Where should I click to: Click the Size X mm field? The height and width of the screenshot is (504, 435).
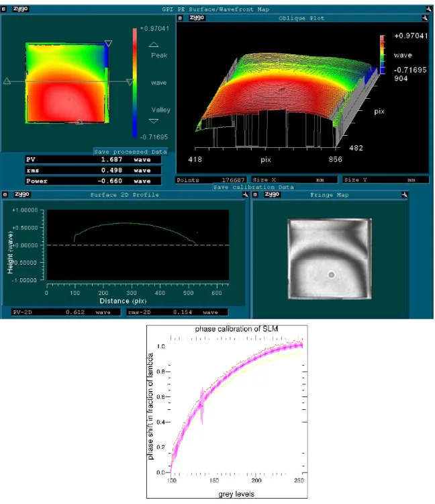pos(294,179)
